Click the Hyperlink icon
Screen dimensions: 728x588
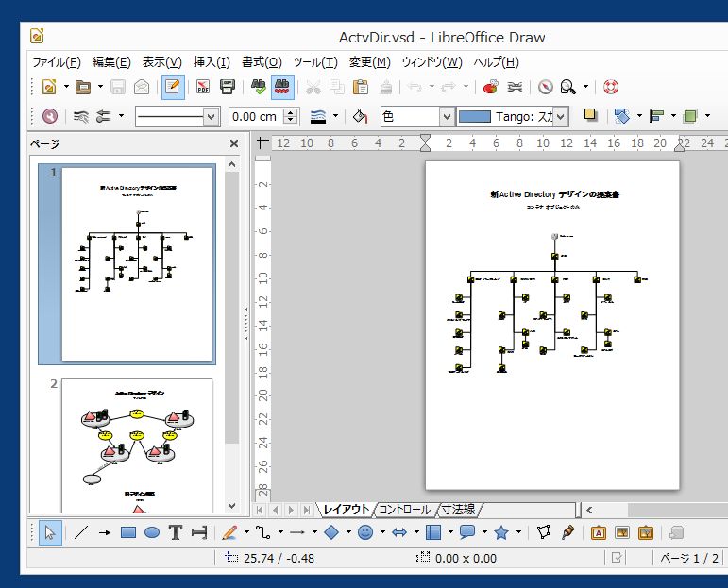tap(515, 87)
